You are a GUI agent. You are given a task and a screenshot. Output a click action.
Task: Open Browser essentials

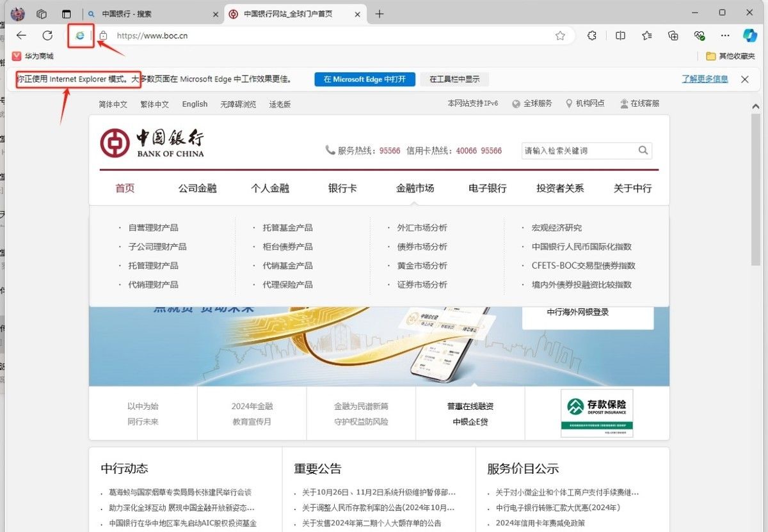pyautogui.click(x=700, y=35)
